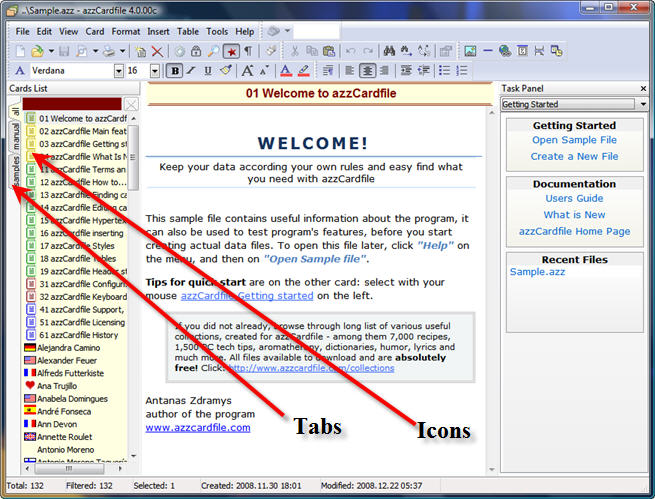Click the Open Sample File link
This screenshot has height=499, width=655.
point(574,140)
